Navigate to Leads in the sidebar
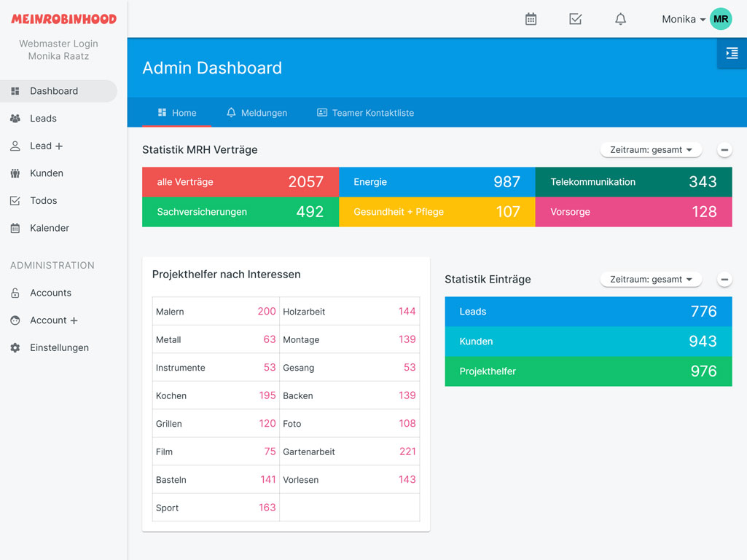The height and width of the screenshot is (560, 747). pos(44,118)
